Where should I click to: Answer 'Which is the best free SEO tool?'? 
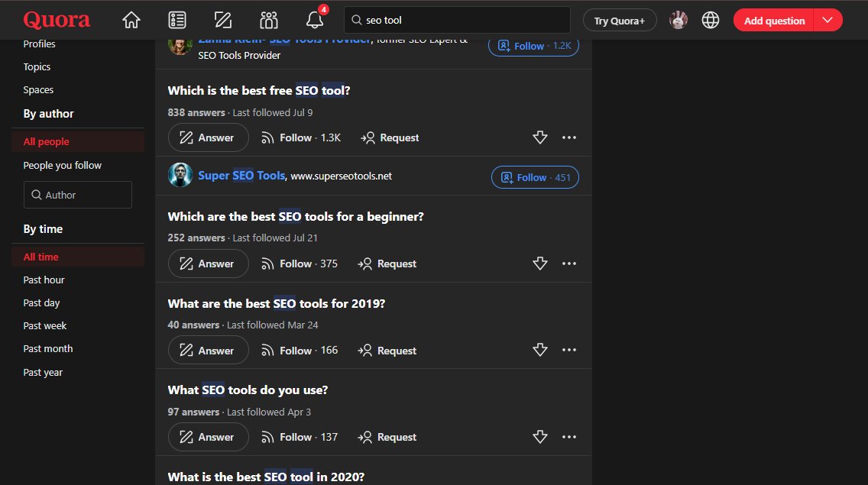[x=208, y=137]
